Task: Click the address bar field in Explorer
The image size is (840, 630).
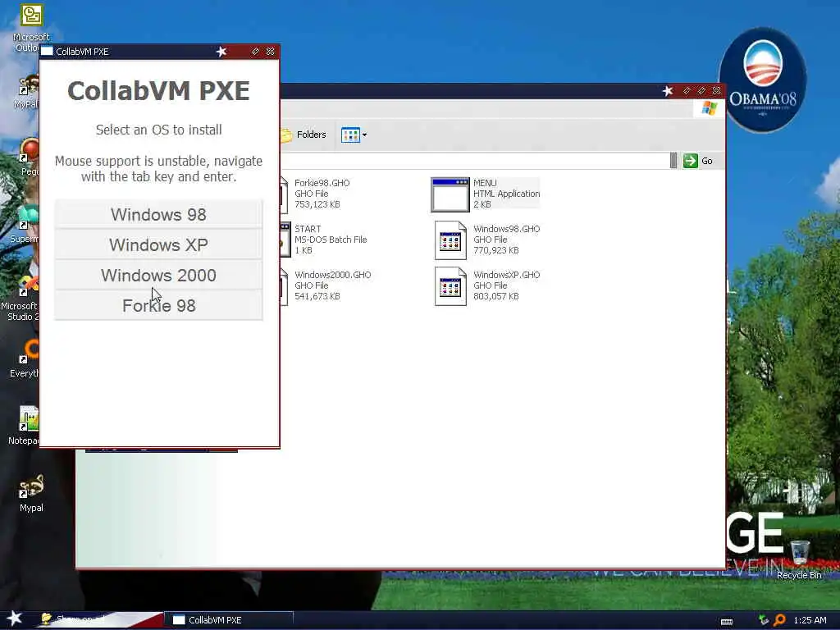Action: tap(475, 161)
